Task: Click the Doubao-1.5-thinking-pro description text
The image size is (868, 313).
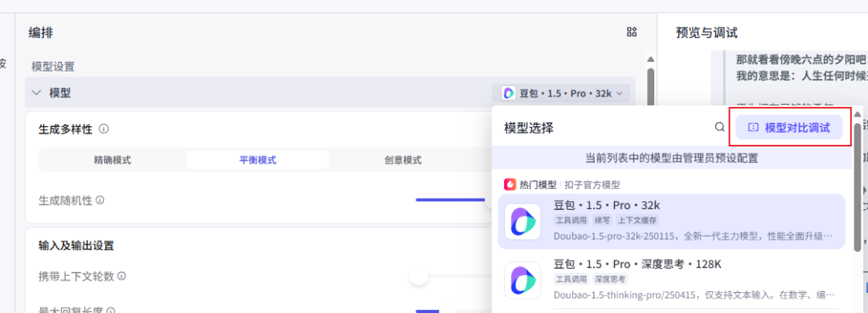Action: pos(694,294)
